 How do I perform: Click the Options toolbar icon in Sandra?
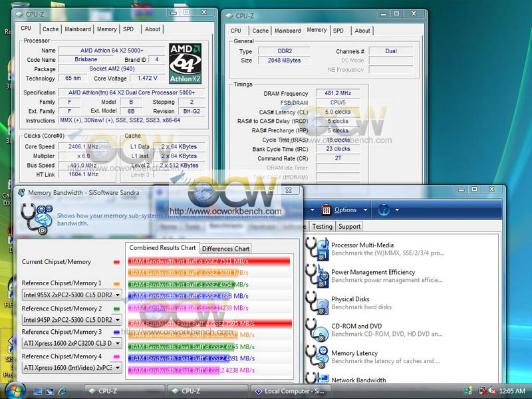coord(326,210)
